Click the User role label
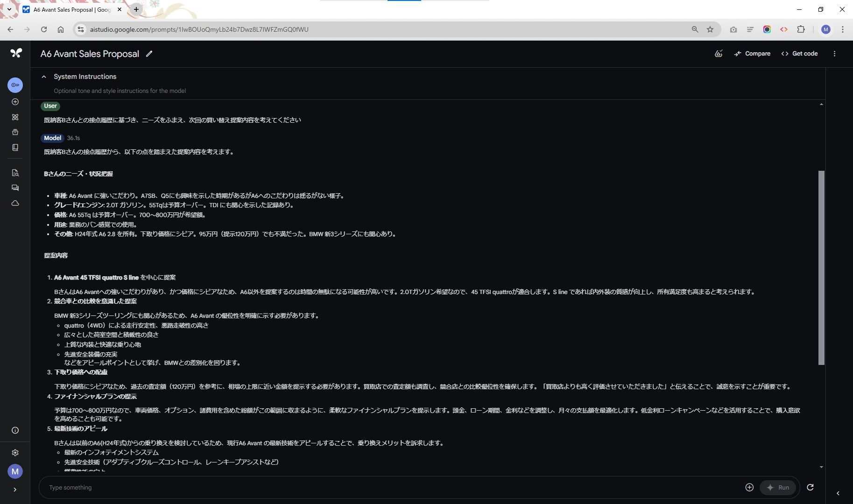This screenshot has width=853, height=504. 50,106
